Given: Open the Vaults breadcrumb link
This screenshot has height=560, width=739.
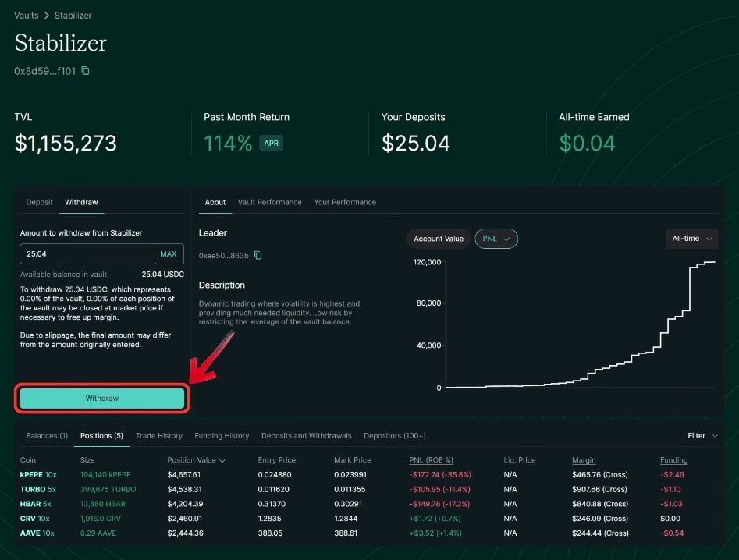Looking at the screenshot, I should click(27, 16).
